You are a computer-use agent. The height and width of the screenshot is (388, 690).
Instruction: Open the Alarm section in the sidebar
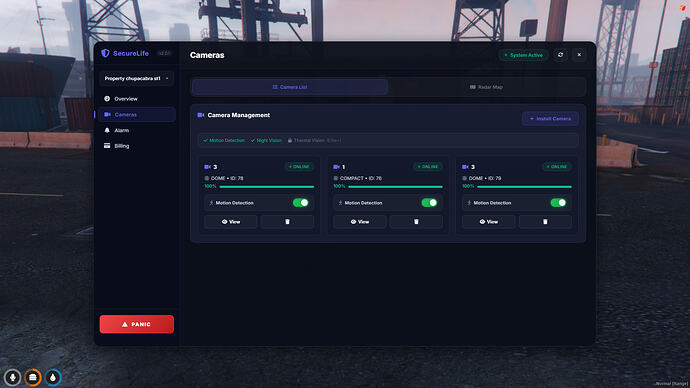click(136, 130)
